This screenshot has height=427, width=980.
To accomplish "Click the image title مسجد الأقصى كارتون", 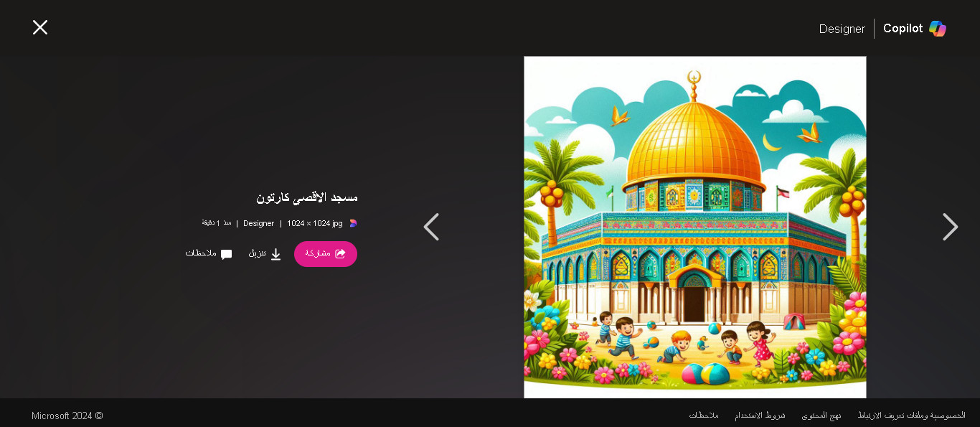I will coord(307,197).
